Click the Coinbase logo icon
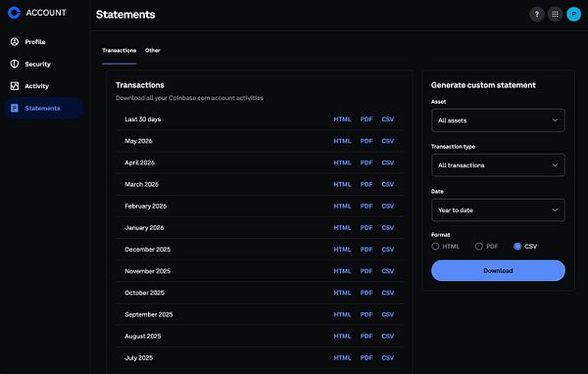Viewport: 588px width, 374px height. [x=14, y=13]
